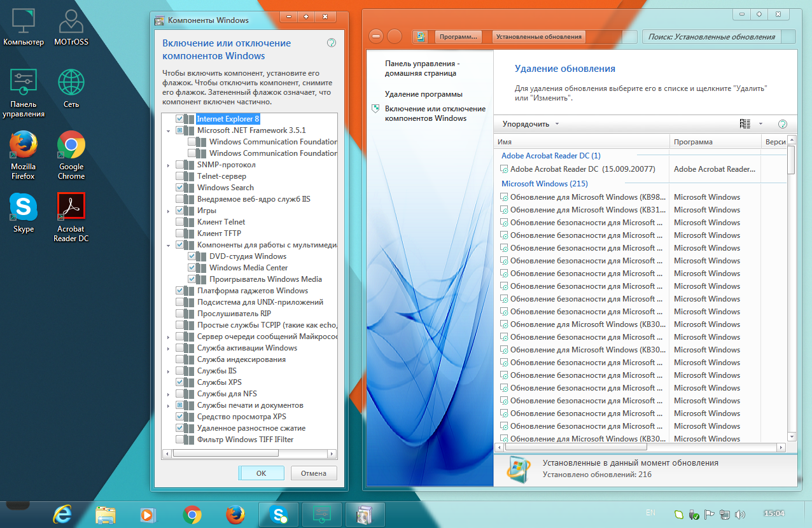The width and height of the screenshot is (812, 528).
Task: Uncheck the Службы XPS checkbox
Action: coord(179,382)
